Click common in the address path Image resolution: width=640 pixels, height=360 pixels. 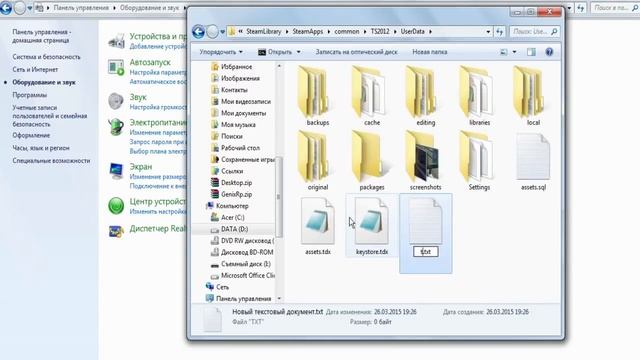click(347, 31)
